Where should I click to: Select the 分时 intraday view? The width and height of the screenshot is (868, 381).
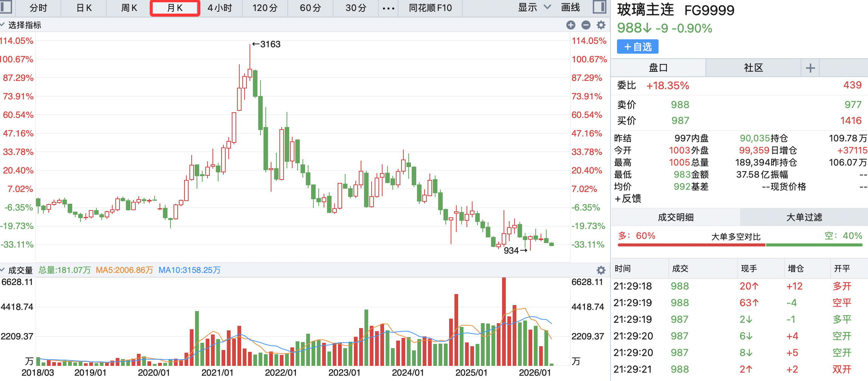38,8
